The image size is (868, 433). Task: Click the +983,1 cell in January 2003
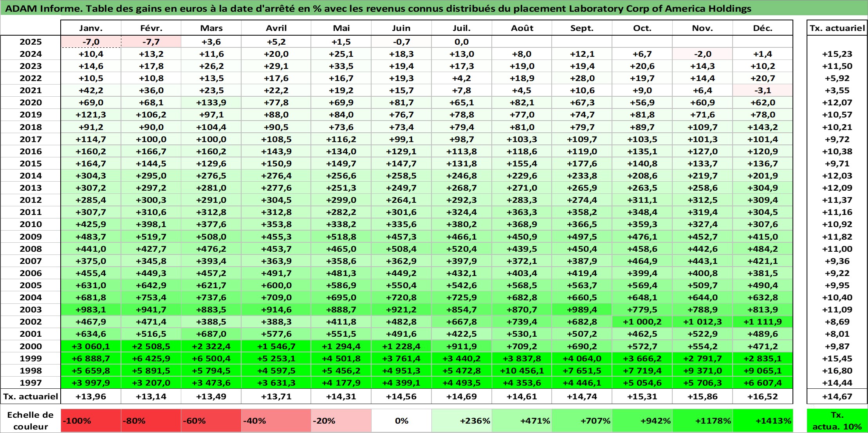click(x=91, y=310)
